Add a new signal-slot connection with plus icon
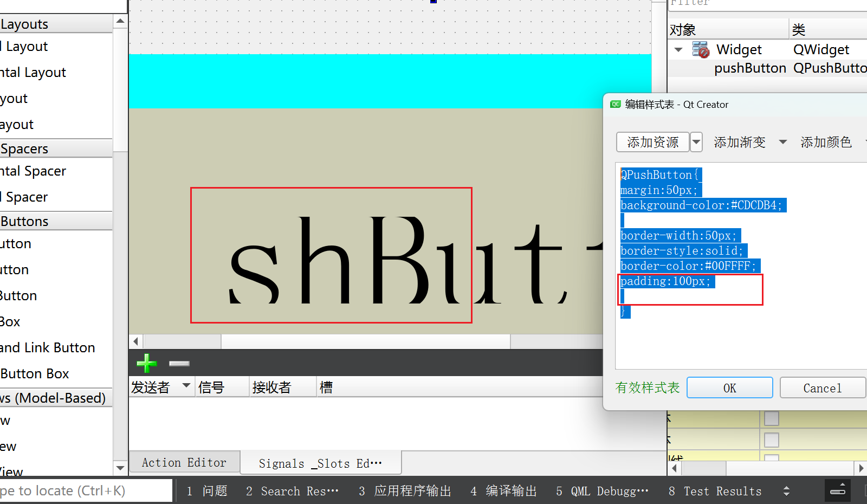Image resolution: width=867 pixels, height=504 pixels. coord(146,363)
